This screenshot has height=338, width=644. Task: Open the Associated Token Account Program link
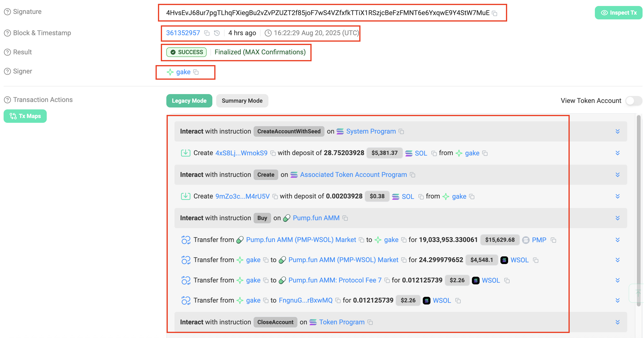point(353,175)
